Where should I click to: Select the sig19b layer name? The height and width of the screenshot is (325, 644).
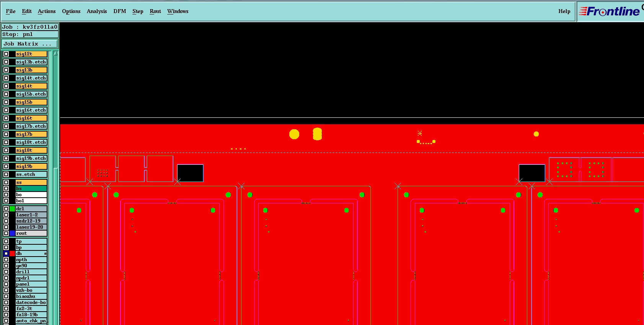[x=31, y=166]
